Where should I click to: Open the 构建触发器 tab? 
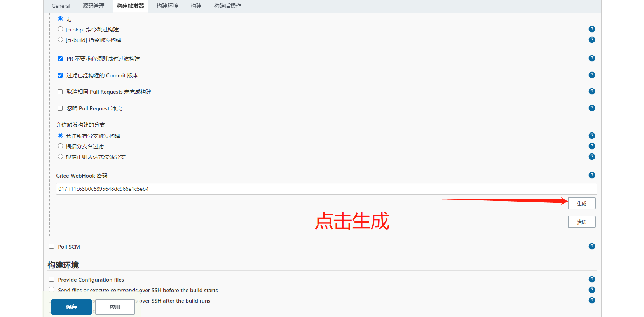click(131, 6)
